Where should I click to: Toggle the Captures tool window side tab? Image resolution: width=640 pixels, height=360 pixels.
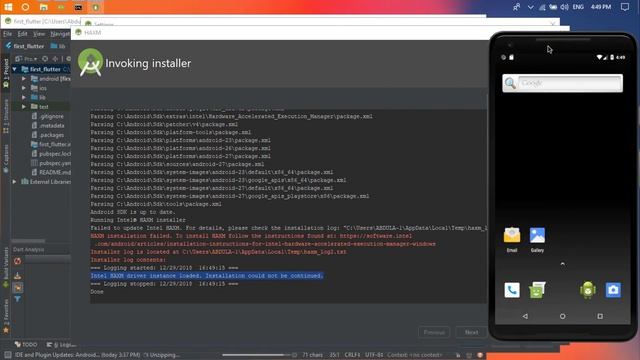click(6, 159)
